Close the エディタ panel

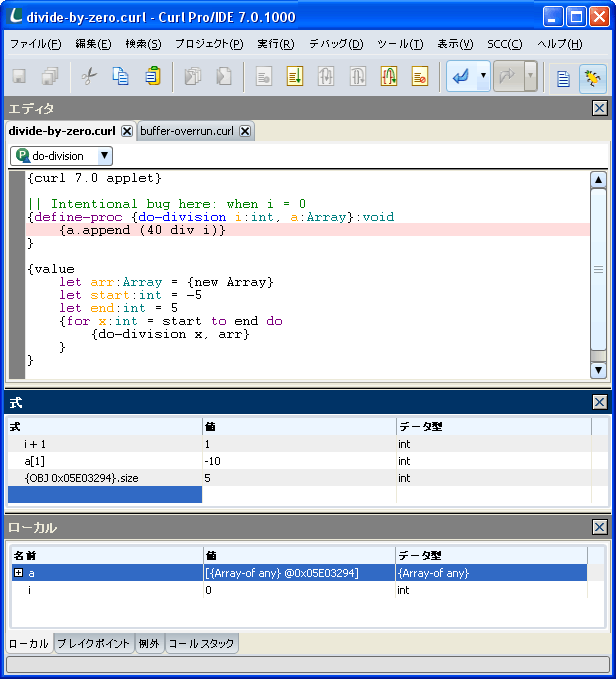[x=600, y=108]
